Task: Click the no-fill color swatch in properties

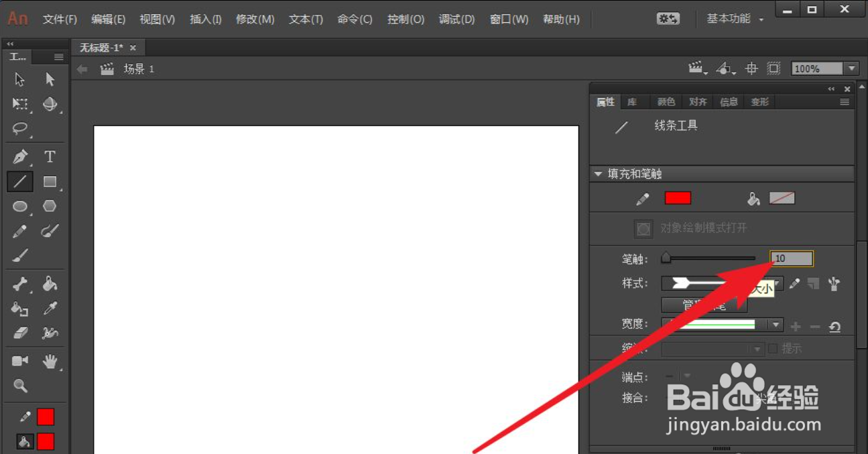Action: pos(782,198)
